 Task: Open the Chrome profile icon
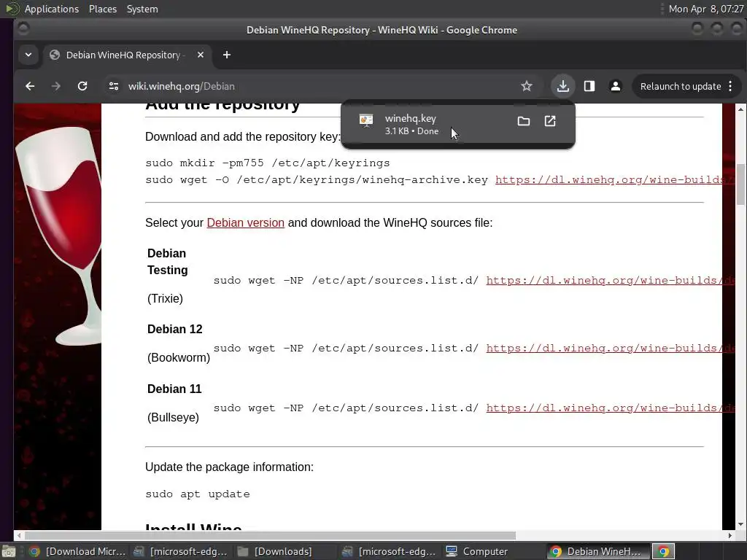616,86
